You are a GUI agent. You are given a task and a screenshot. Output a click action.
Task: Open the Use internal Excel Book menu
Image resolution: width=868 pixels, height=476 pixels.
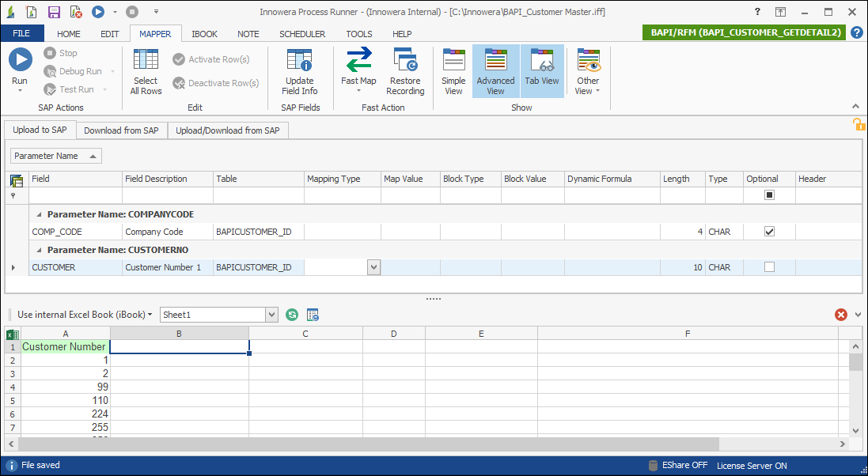coord(81,314)
